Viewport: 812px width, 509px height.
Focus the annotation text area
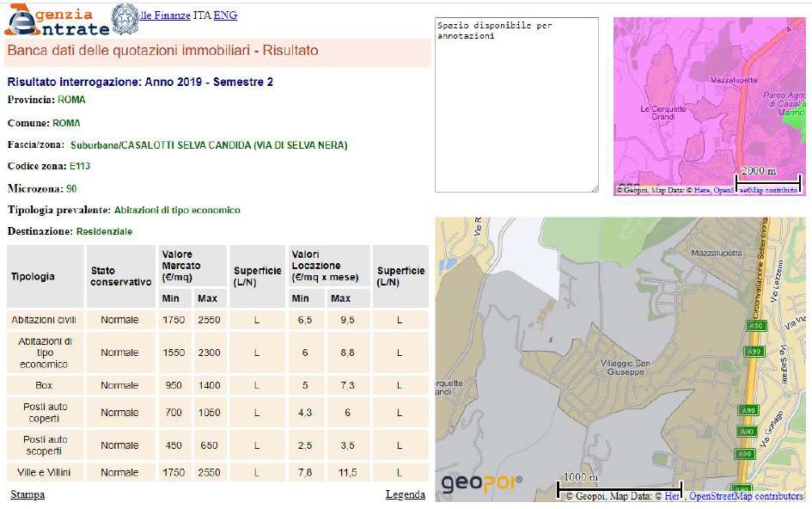516,103
